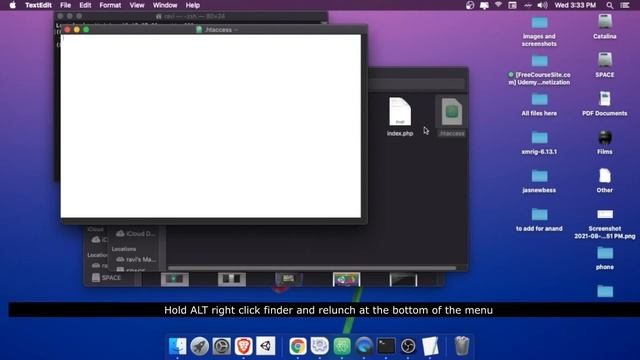The height and width of the screenshot is (360, 640).
Task: Open Finder from the dock
Action: [x=178, y=346]
